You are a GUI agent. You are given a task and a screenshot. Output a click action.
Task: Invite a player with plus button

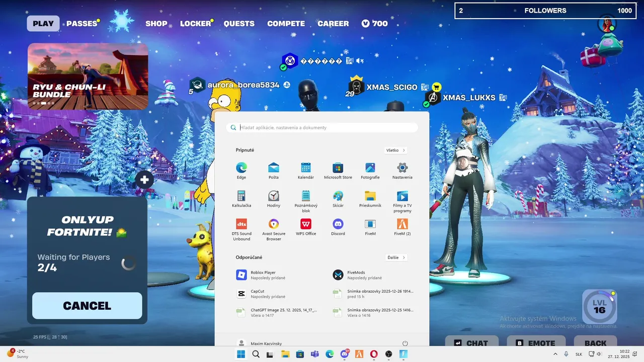(x=144, y=179)
